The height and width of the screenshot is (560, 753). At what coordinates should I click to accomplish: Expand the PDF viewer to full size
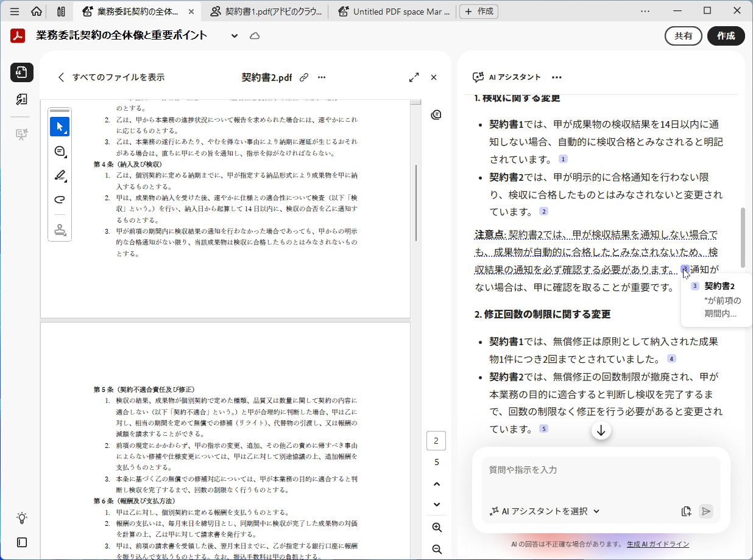coord(414,77)
